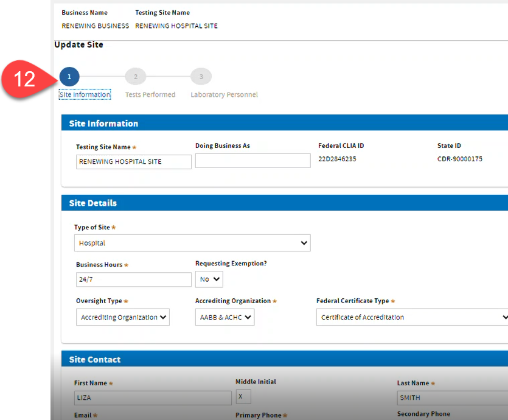Image resolution: width=508 pixels, height=420 pixels.
Task: Expand the Accrediting Organization dropdown
Action: (x=224, y=317)
